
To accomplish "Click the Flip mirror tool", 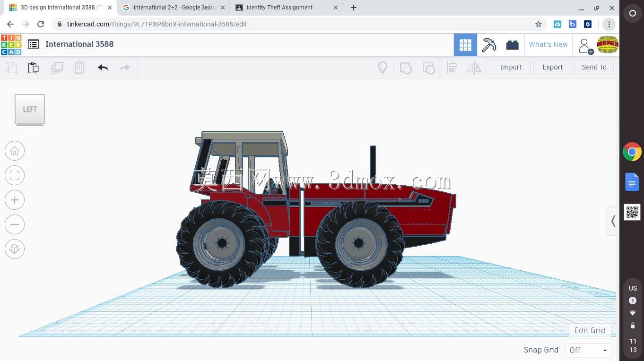I will pyautogui.click(x=474, y=68).
